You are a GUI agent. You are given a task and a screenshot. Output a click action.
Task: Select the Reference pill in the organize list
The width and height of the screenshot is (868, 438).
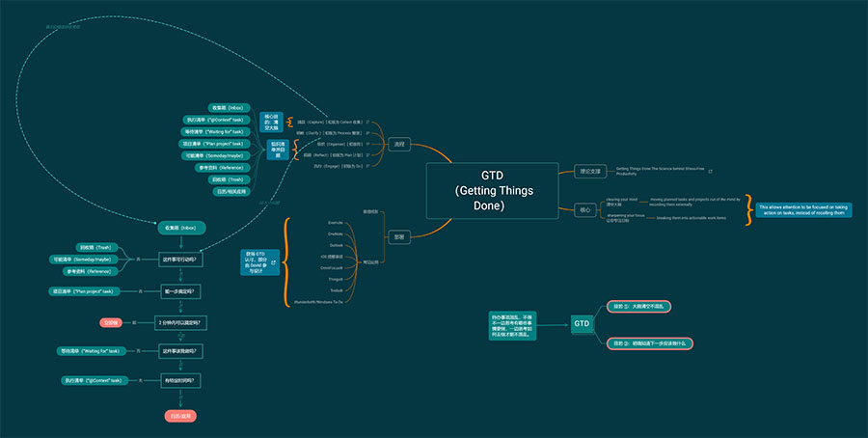click(223, 167)
